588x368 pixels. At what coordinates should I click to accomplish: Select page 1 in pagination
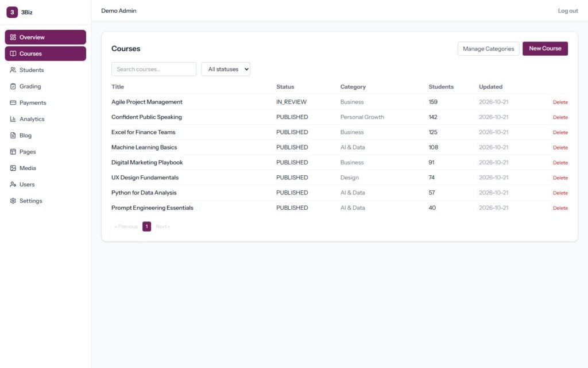click(x=146, y=227)
